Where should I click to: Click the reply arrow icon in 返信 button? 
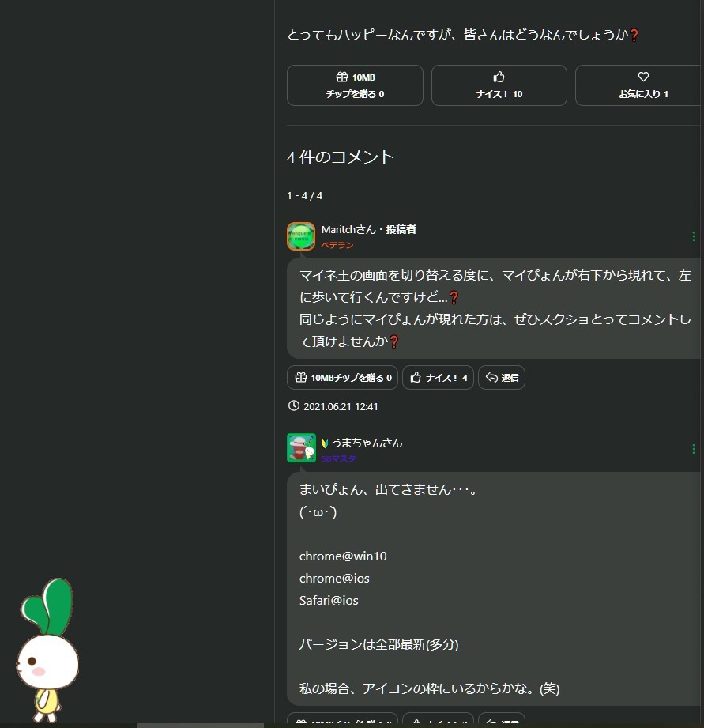pyautogui.click(x=492, y=377)
